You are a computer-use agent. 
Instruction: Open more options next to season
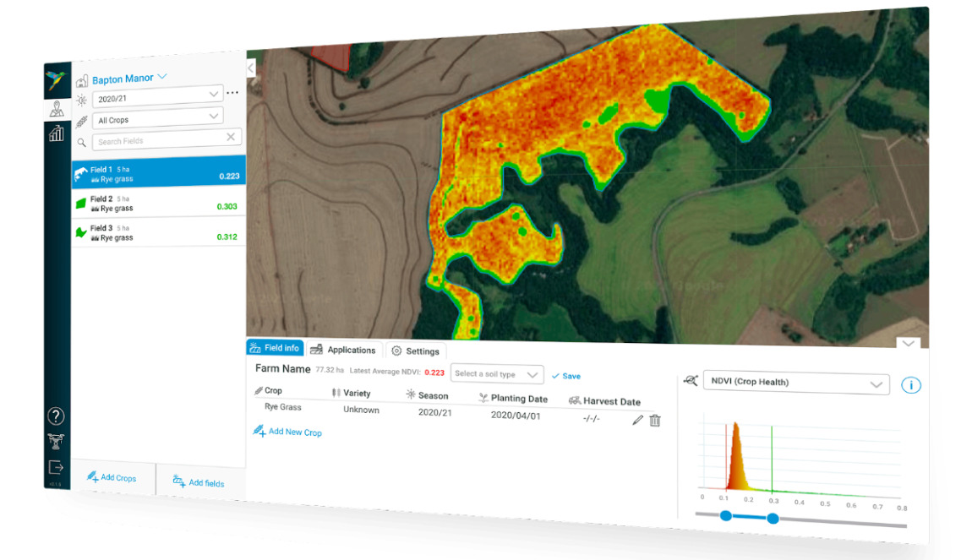(x=232, y=93)
